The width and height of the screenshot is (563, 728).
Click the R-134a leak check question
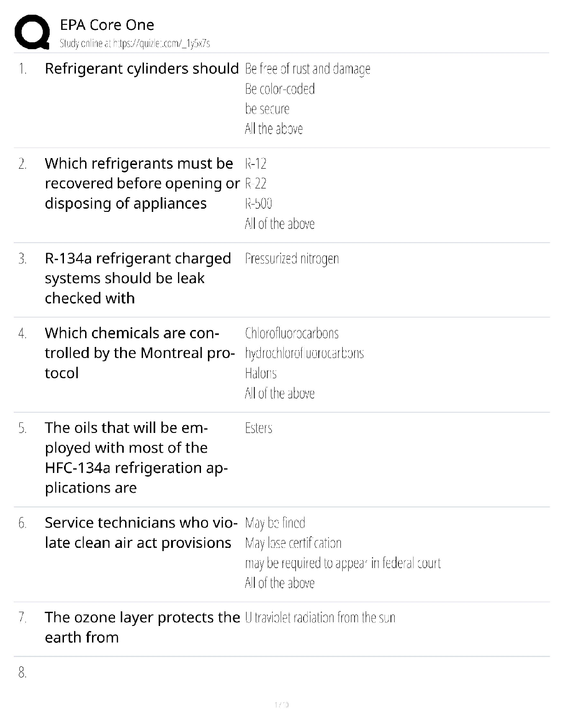(138, 278)
